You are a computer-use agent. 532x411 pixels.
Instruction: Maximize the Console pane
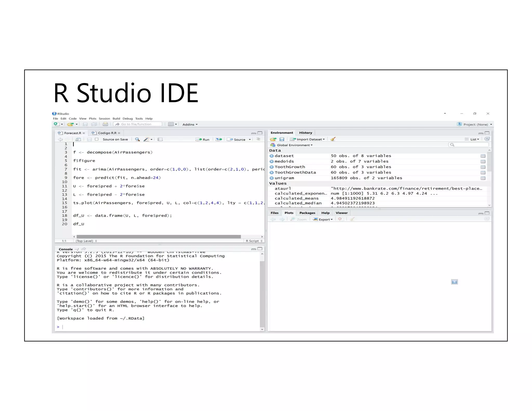click(260, 249)
